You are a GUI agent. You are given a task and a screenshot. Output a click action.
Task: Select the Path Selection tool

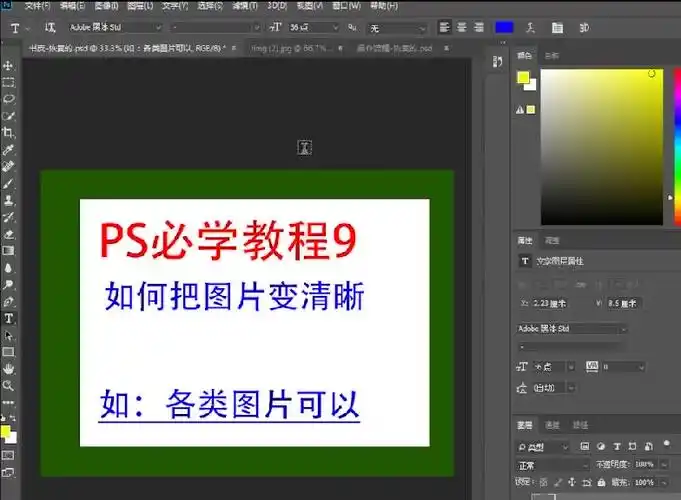[x=8, y=335]
